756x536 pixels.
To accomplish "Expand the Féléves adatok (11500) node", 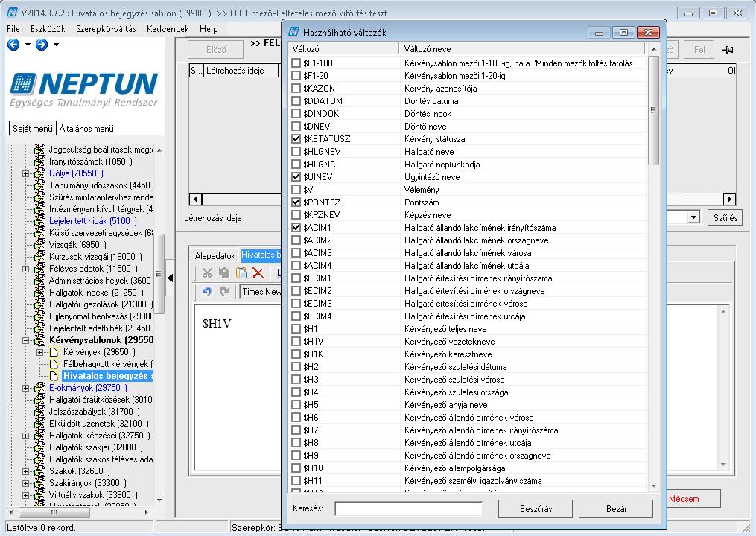I will [x=25, y=269].
